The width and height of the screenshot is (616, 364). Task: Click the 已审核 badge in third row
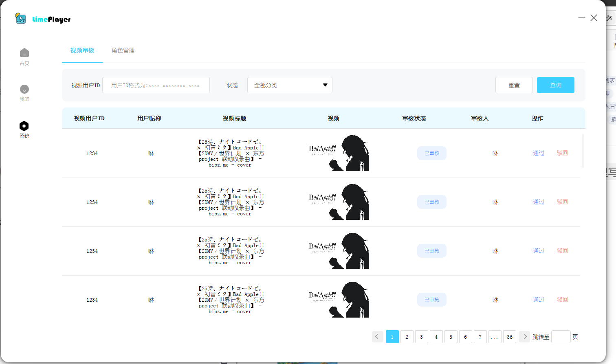click(x=432, y=251)
